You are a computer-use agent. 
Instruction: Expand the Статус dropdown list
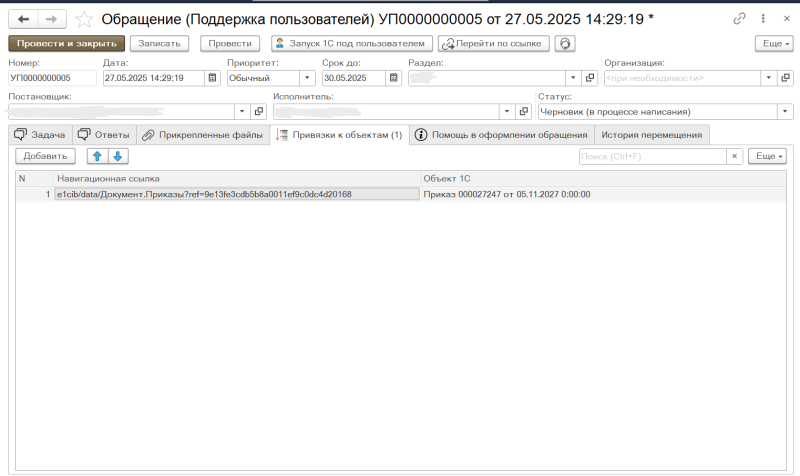[x=785, y=112]
